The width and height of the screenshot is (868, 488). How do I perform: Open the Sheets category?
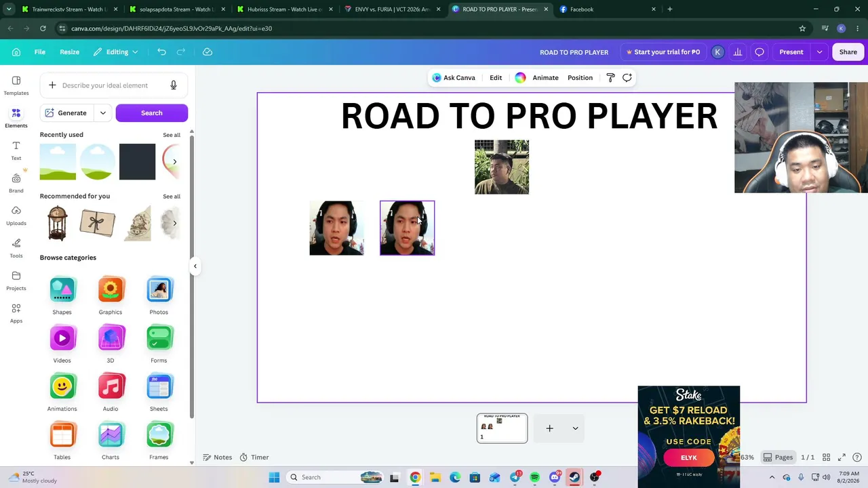[x=159, y=392]
